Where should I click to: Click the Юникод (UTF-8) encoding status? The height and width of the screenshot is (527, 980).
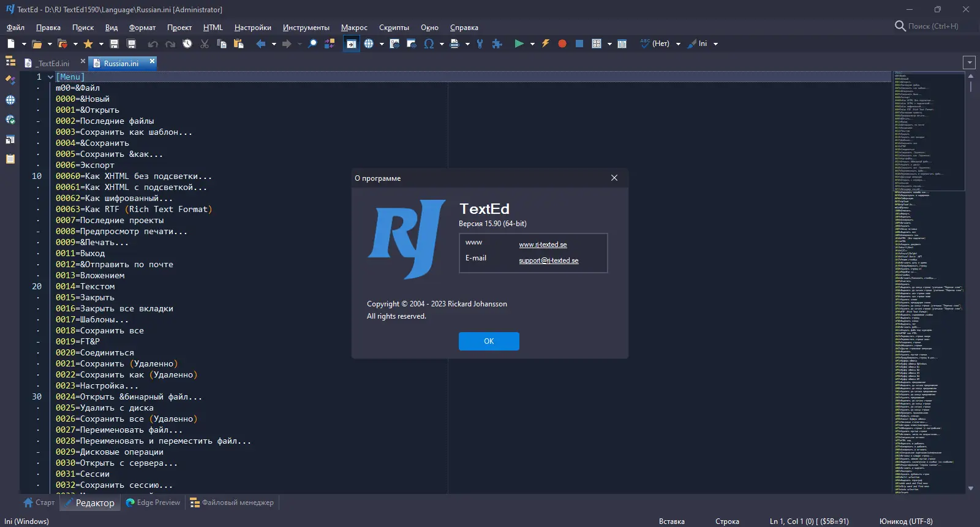click(x=906, y=521)
